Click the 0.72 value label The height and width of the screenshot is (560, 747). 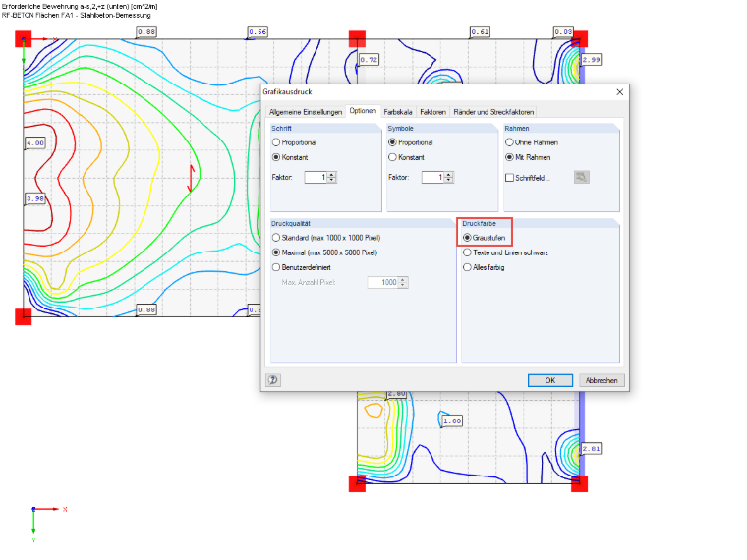tap(369, 60)
